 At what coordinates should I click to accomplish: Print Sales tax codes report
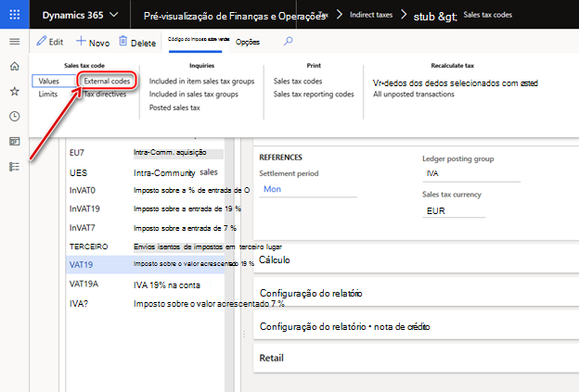tap(298, 82)
